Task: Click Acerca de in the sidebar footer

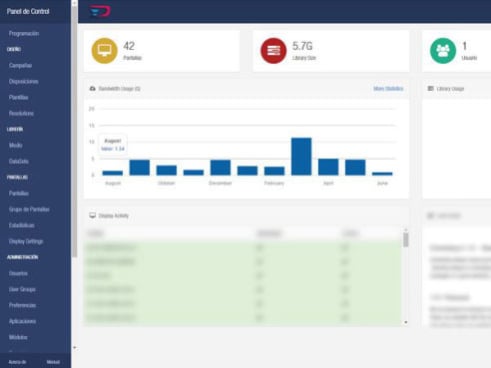Action: [17, 362]
